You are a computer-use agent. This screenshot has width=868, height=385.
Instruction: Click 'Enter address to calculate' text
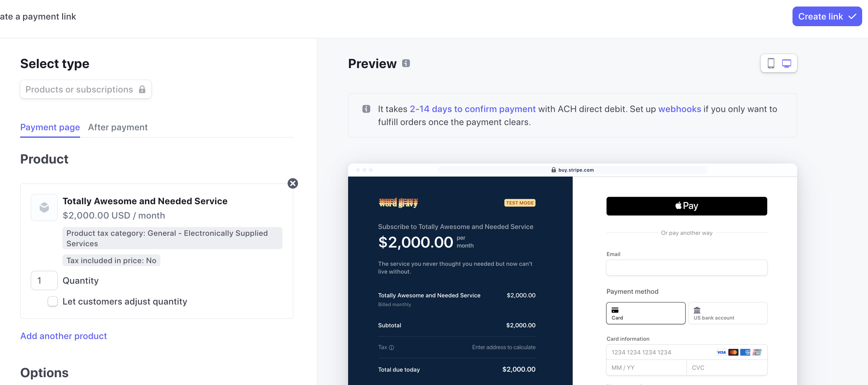point(503,347)
